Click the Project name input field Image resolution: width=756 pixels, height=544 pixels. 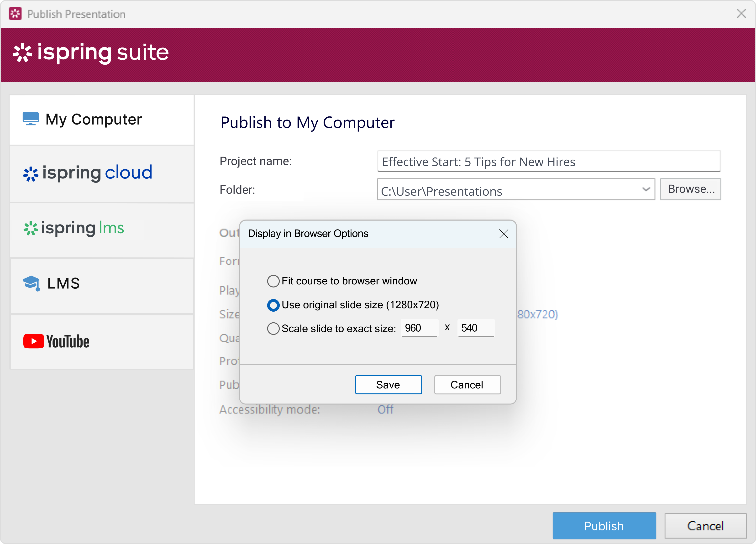coord(549,161)
